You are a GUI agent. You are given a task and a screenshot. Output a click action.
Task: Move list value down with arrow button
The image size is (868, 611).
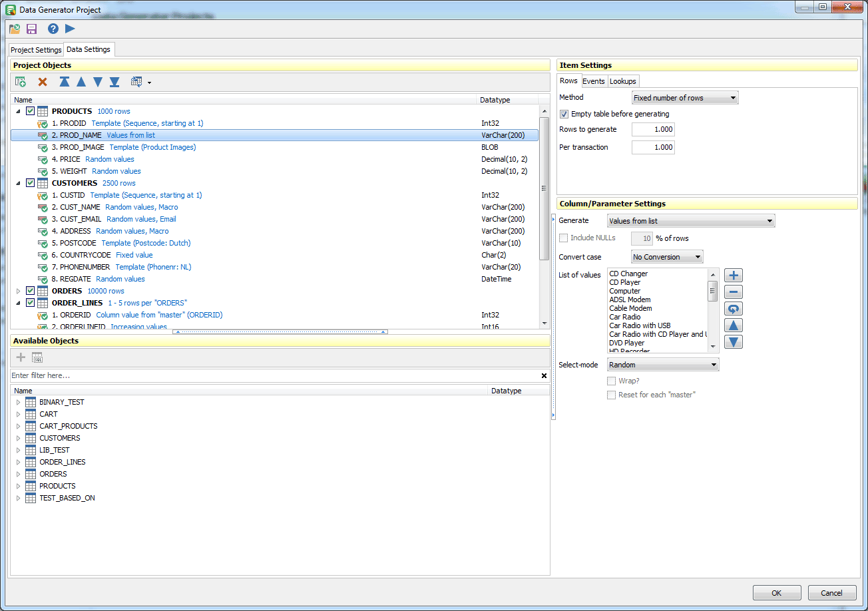click(x=733, y=342)
